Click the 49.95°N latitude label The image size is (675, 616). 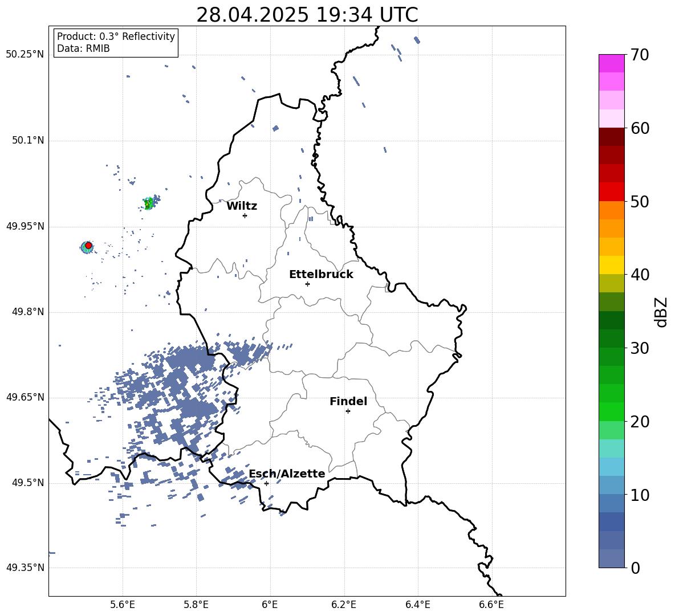point(25,226)
